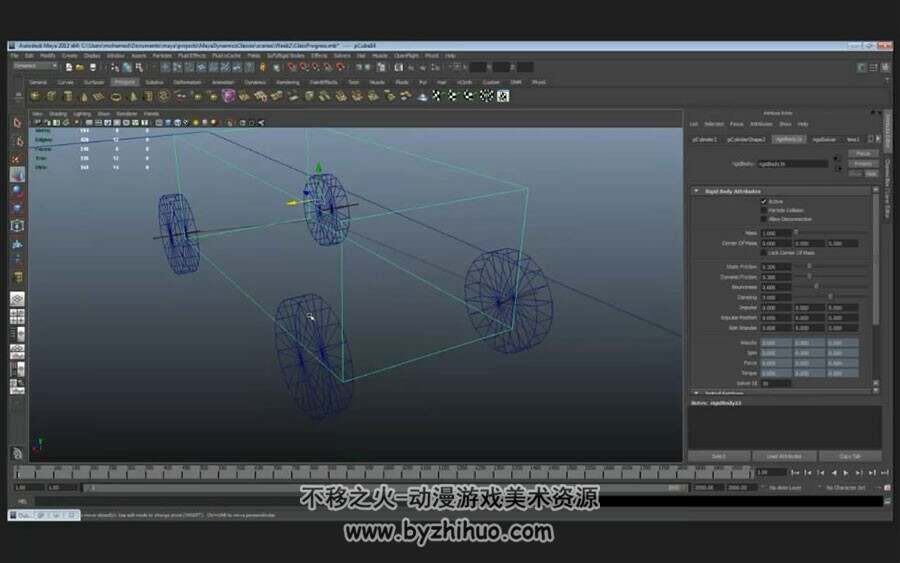
Task: Click the first checkered planar mapping shelf icon
Action: tap(437, 96)
